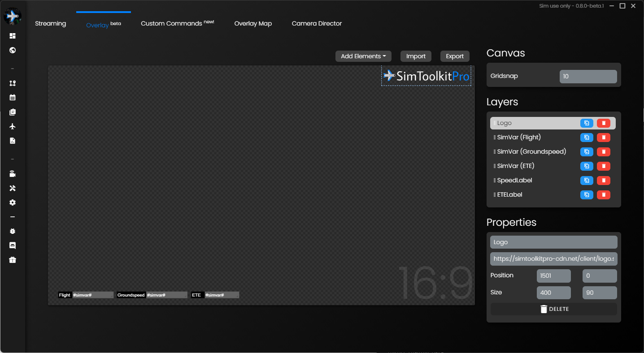Duplicate the SimVar (ETE) layer
This screenshot has width=644, height=353.
587,166
